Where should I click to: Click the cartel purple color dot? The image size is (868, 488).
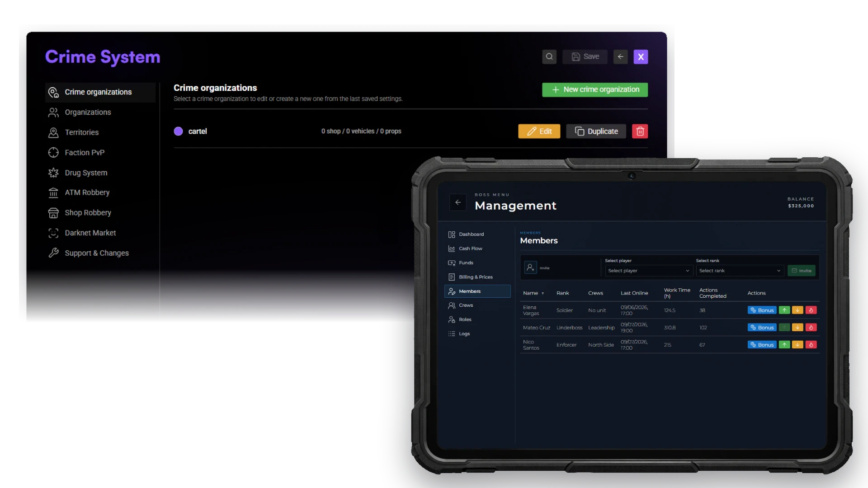coord(178,131)
